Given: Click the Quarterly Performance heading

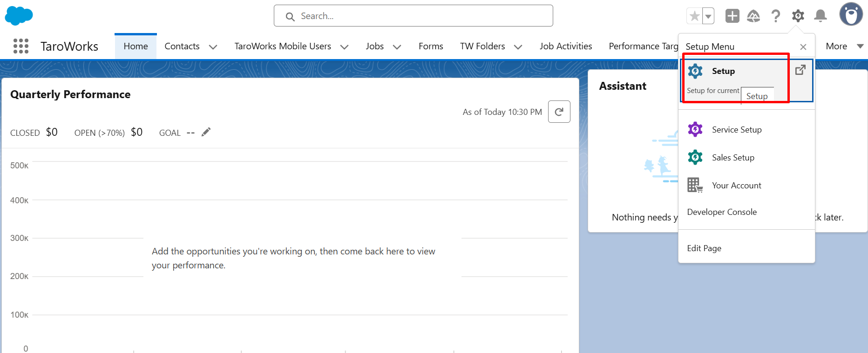Looking at the screenshot, I should click(70, 94).
